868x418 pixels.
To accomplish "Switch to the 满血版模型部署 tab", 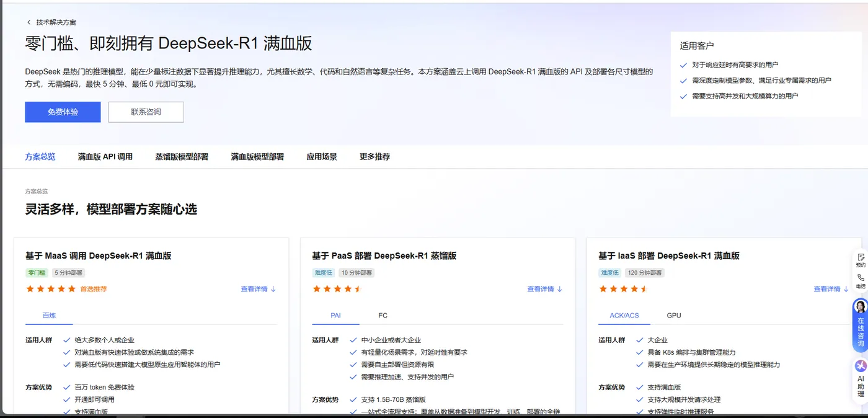I will coord(257,157).
